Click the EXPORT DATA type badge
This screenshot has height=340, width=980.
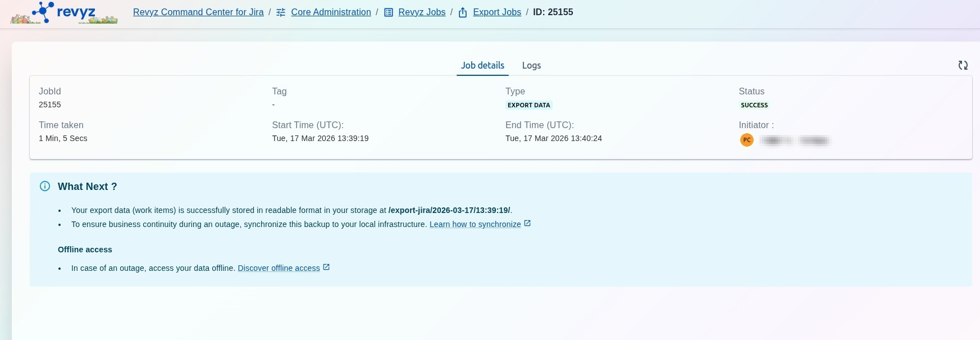528,105
